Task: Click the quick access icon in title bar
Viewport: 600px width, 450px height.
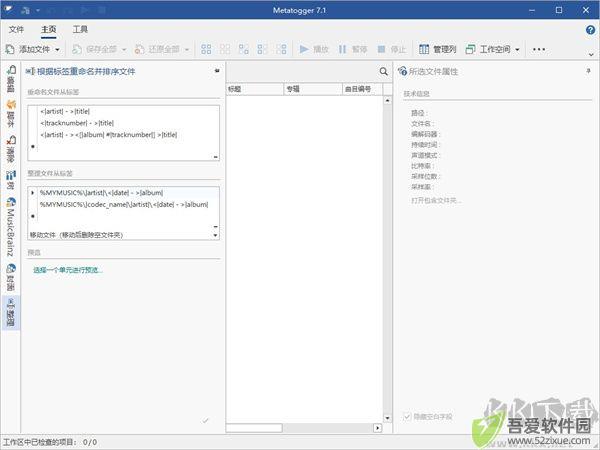Action: tap(25, 10)
